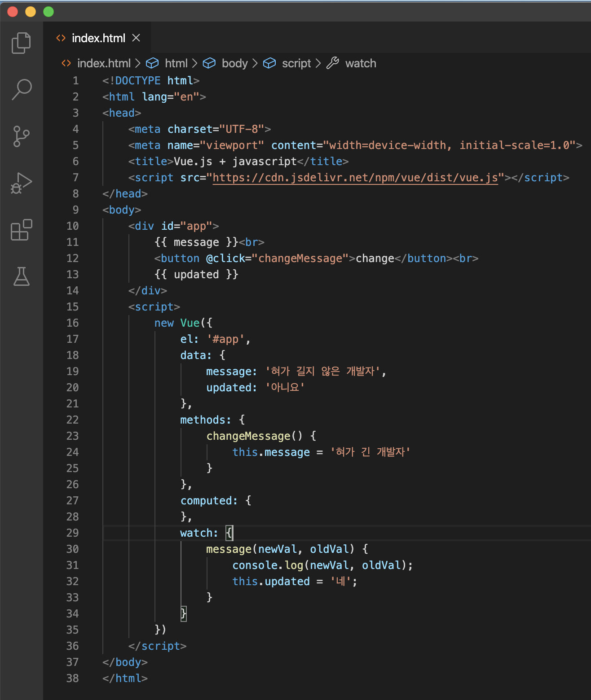Click the 'html lang="en"' line
This screenshot has height=700, width=591.
[x=154, y=97]
